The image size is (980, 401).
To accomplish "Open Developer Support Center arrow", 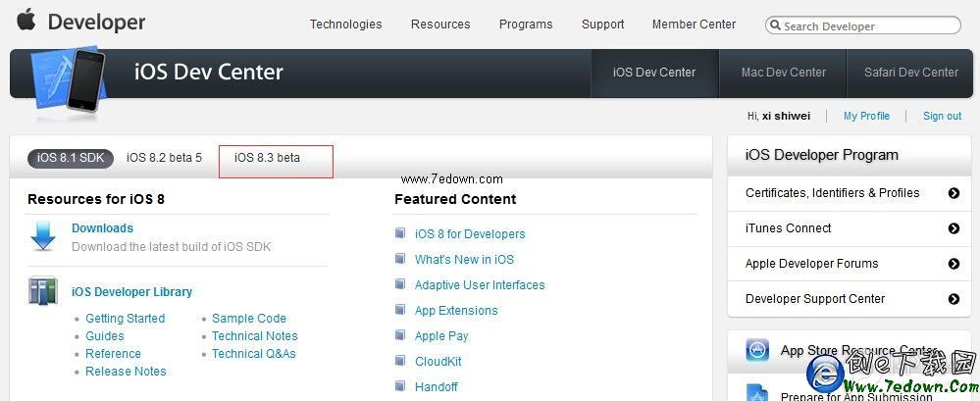I will (954, 299).
